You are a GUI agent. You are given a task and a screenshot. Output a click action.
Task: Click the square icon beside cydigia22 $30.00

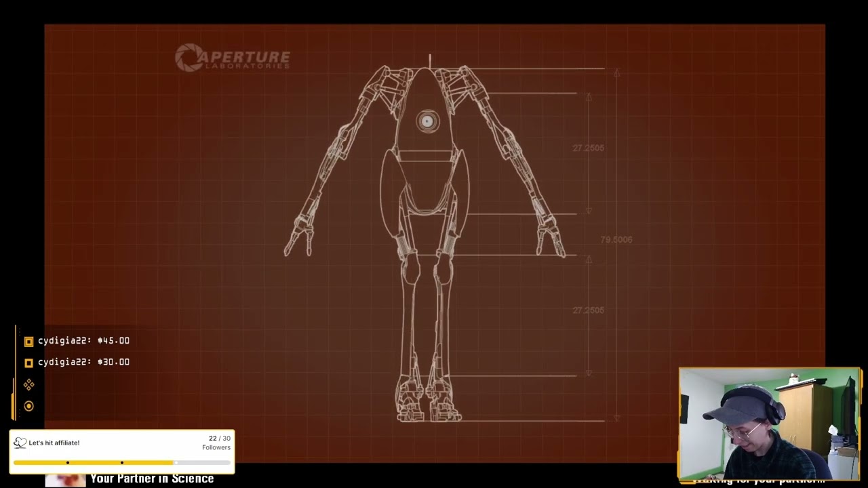tap(28, 363)
